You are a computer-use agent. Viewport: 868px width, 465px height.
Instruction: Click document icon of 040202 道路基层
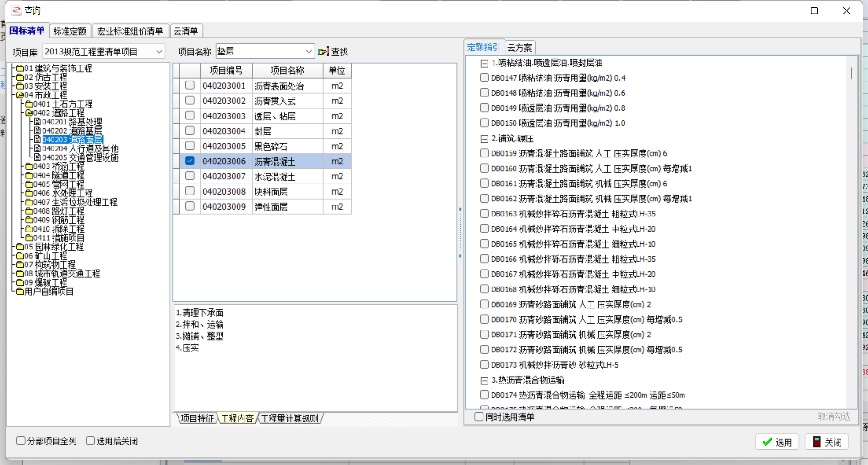[38, 131]
